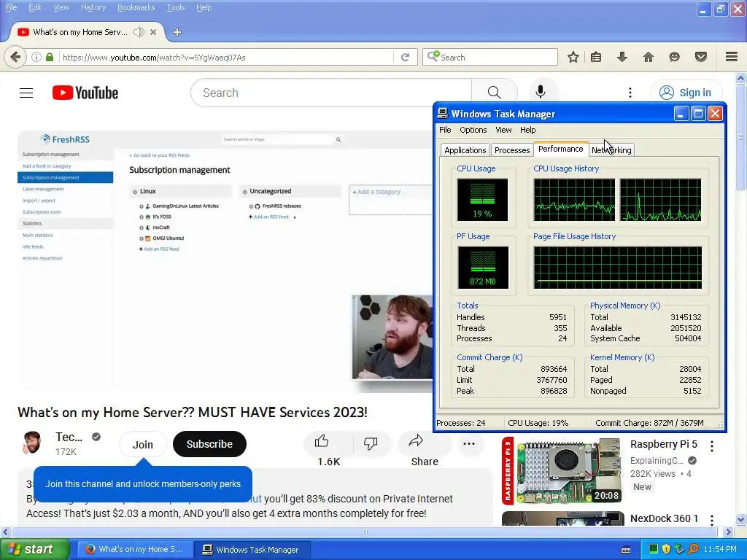The width and height of the screenshot is (747, 560).
Task: Select the Performance tab
Action: [x=561, y=149]
